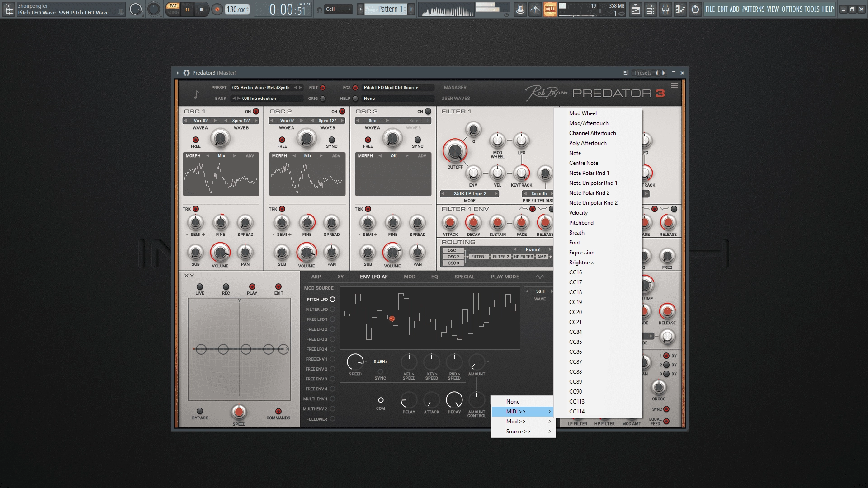This screenshot has height=488, width=868.
Task: Switch to the PLAY MODE tab
Action: coord(505,277)
